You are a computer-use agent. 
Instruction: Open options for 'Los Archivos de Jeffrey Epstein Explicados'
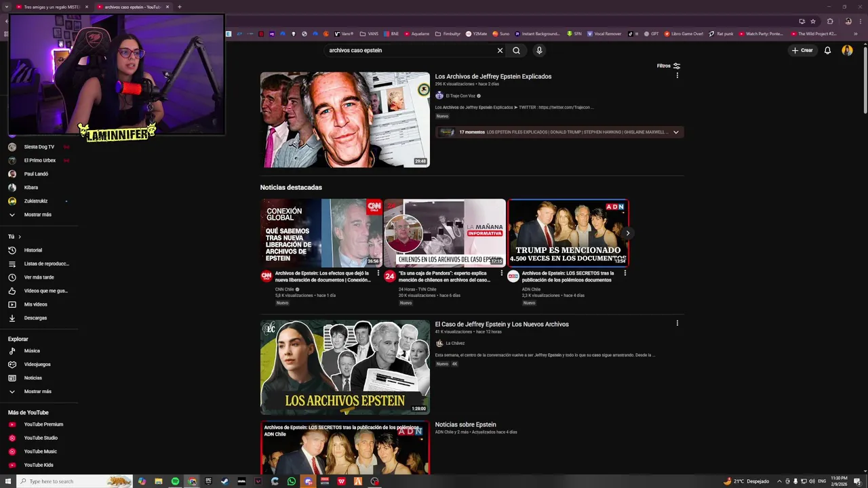[677, 75]
